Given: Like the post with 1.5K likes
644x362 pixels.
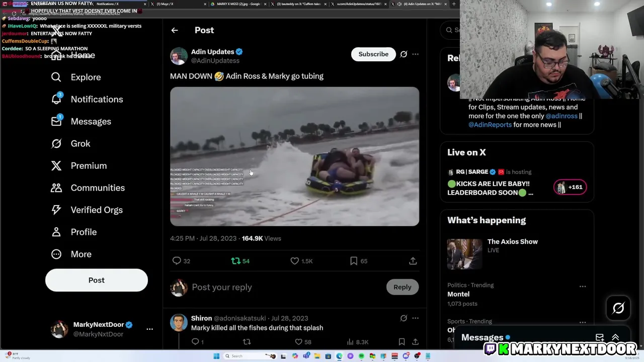Looking at the screenshot, I should click(x=295, y=260).
